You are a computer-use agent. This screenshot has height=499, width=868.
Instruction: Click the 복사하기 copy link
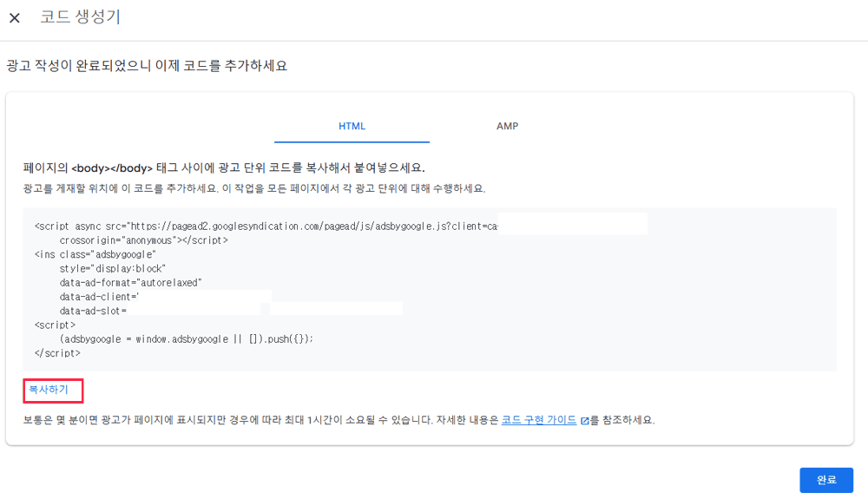click(49, 390)
